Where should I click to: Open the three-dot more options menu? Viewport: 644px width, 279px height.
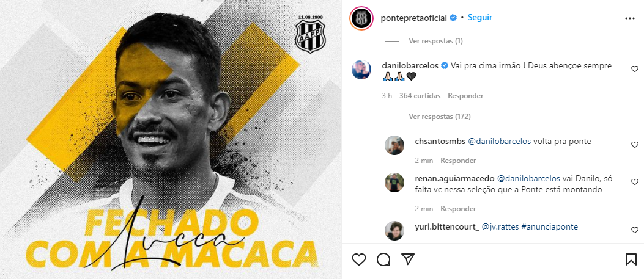click(x=629, y=18)
